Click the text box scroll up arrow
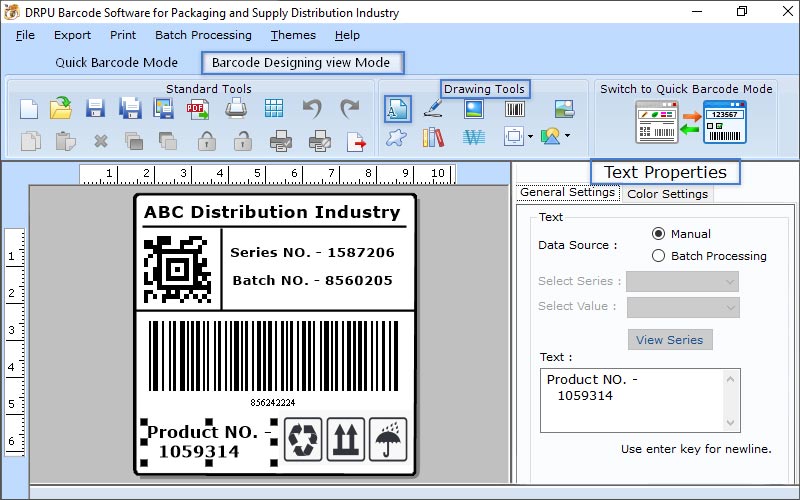This screenshot has width=800, height=500. pos(730,379)
